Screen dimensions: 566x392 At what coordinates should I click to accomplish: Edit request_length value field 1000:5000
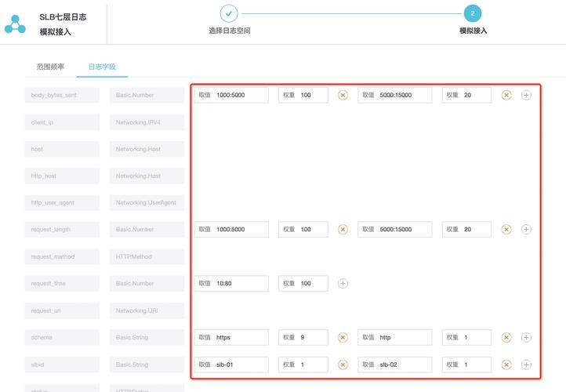[x=231, y=229]
